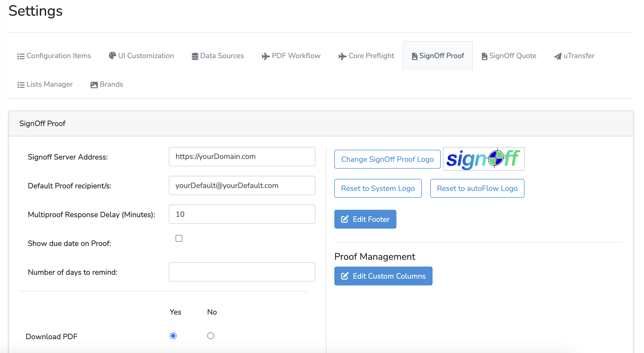Click the Configuration Items list icon
This screenshot has height=353, width=644.
[21, 56]
